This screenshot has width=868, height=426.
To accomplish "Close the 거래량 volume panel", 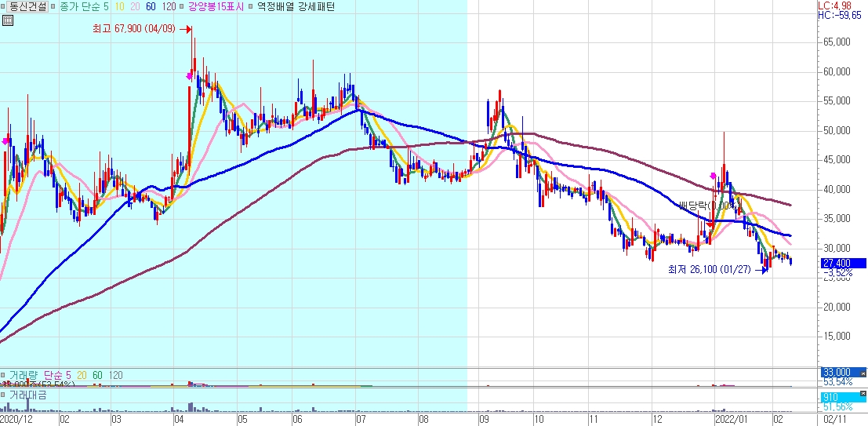I will click(863, 373).
